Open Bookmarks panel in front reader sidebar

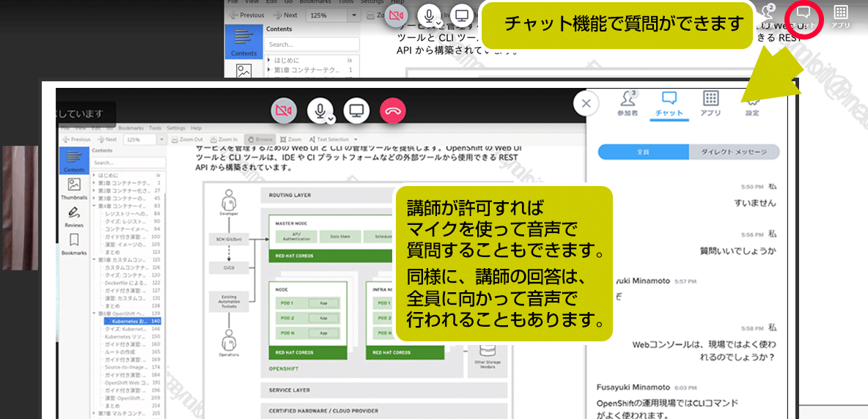pyautogui.click(x=74, y=244)
